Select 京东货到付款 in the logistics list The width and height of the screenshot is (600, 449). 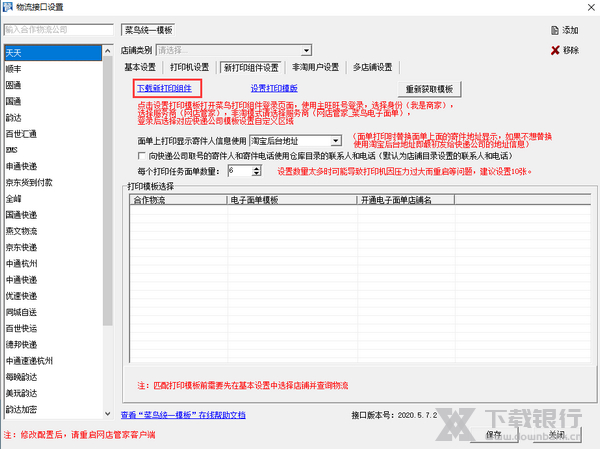[x=53, y=183]
